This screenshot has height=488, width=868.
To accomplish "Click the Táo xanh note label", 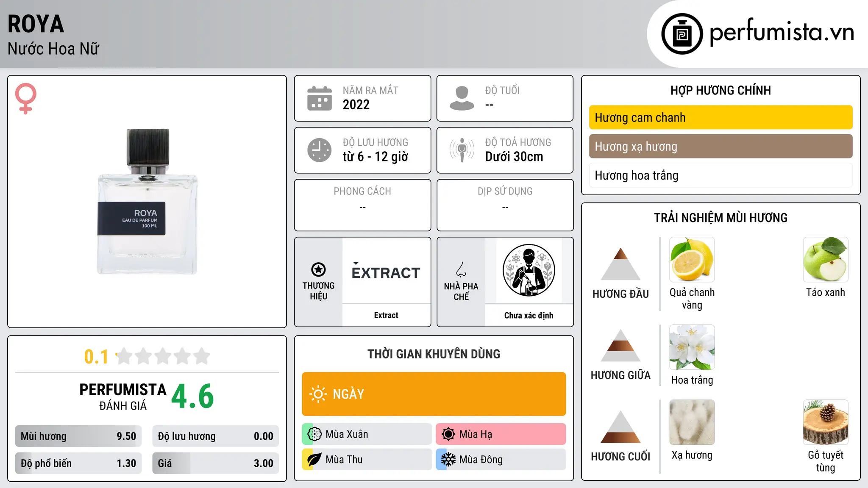I will [826, 292].
